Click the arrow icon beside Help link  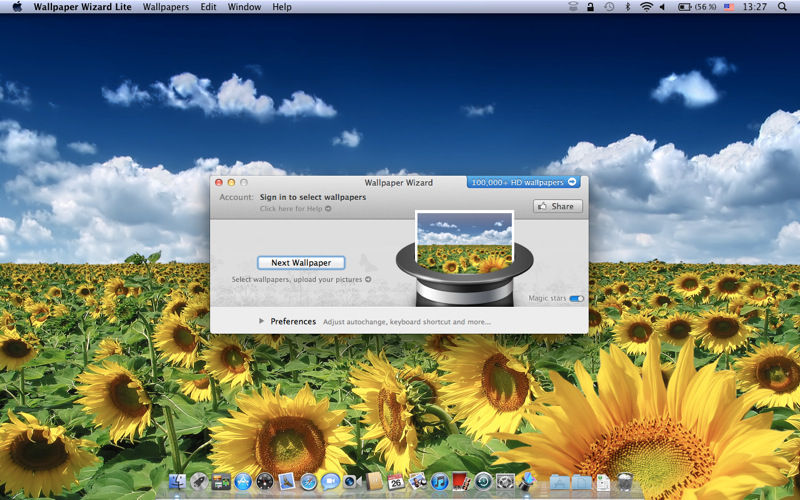[x=328, y=208]
